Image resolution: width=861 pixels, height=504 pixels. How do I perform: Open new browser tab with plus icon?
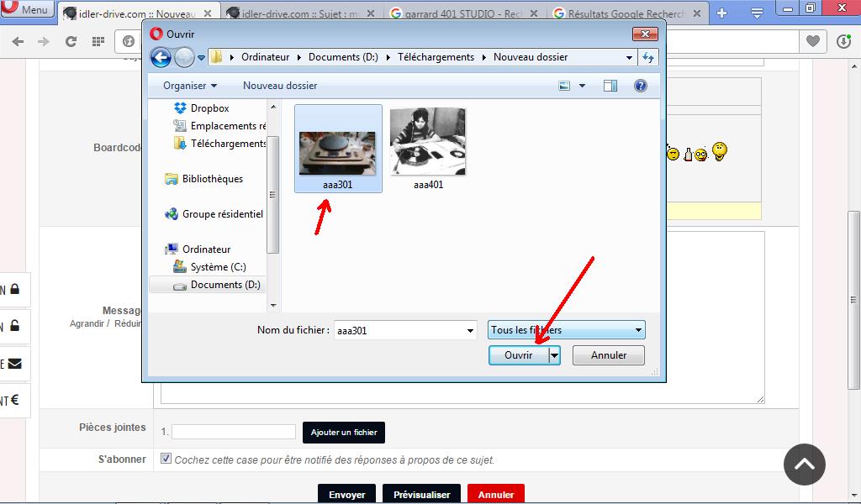click(x=721, y=13)
